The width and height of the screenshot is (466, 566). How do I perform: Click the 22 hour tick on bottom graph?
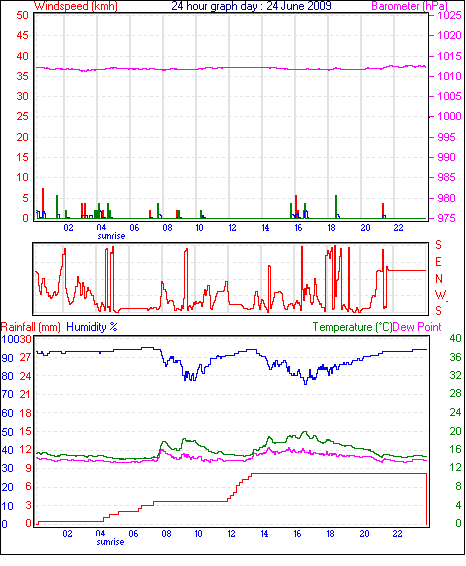pyautogui.click(x=397, y=534)
